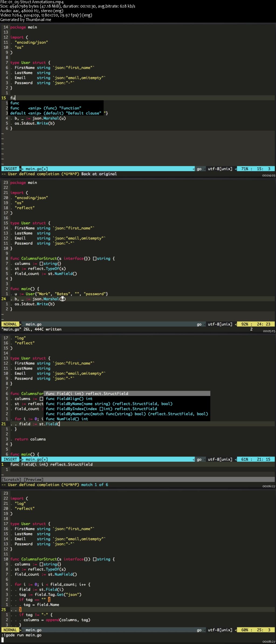Click the '92%' status bar percentage
This screenshot has width=276, height=644.
coord(245,324)
